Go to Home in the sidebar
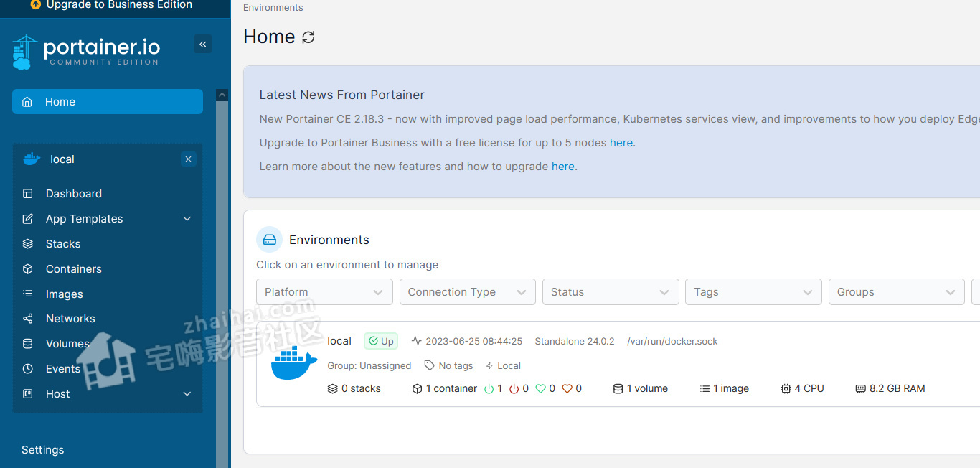 tap(108, 102)
